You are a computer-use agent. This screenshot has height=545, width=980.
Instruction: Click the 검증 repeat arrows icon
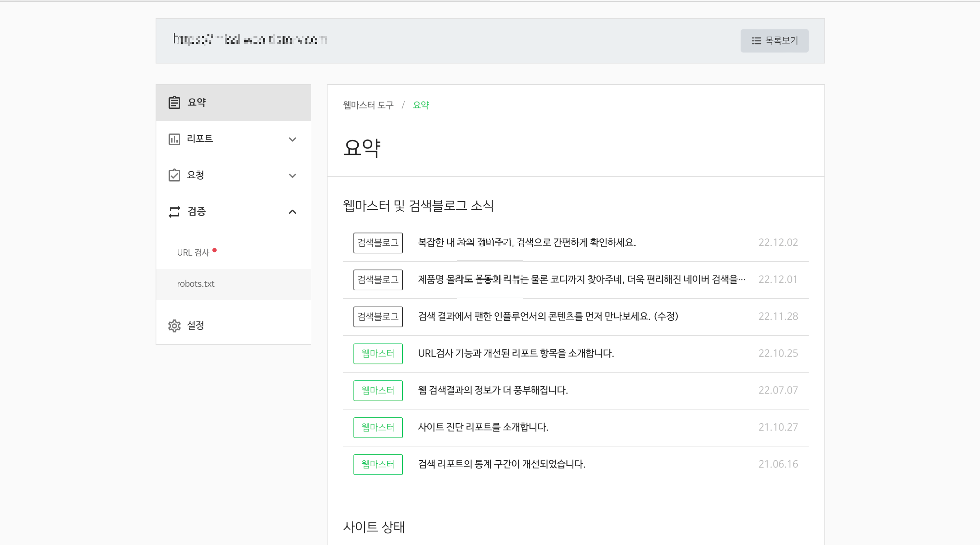point(174,212)
